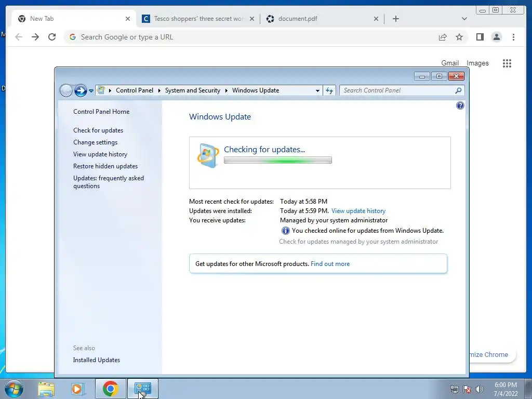Click the Control Panel address bar icon
This screenshot has width=532, height=399.
101,90
